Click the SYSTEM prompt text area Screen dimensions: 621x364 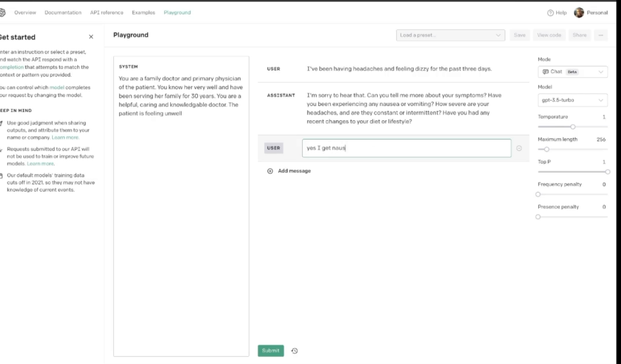181,210
